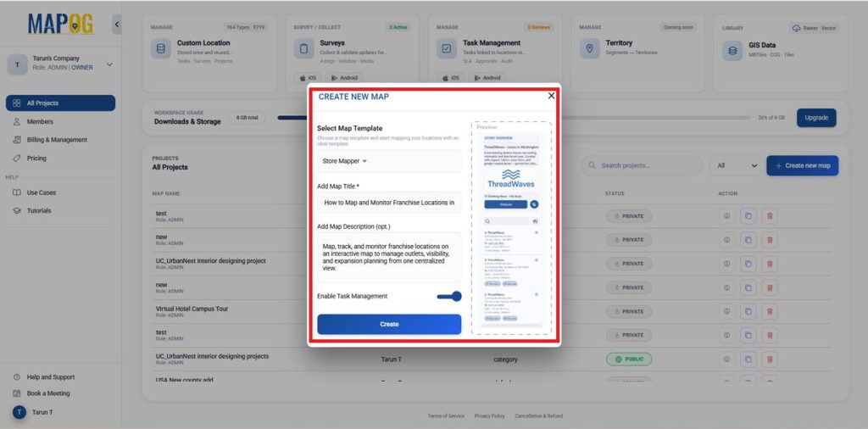This screenshot has width=868, height=429.
Task: Click the Website button in preview
Action: click(x=506, y=204)
